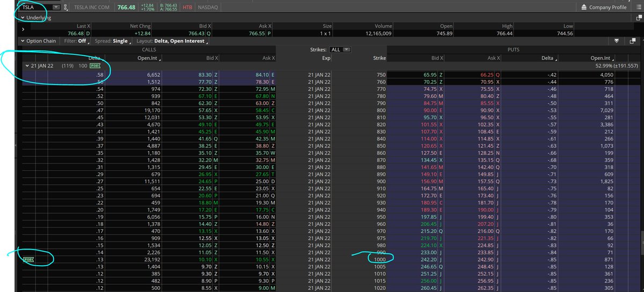Select the 800 strike cell
644x292 pixels.
click(x=380, y=109)
